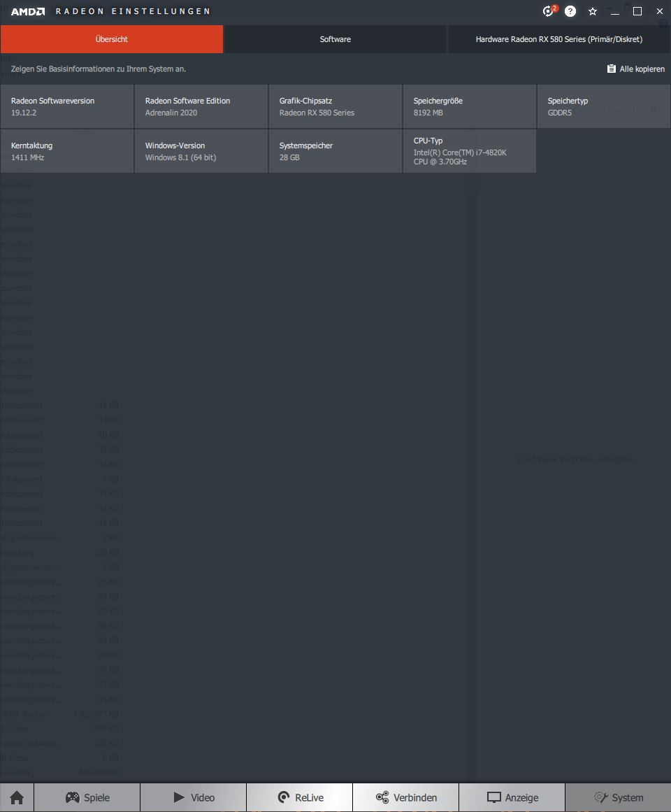Viewport: 671px width, 812px height.
Task: Maximize the Radeon Einstellungen window
Action: click(637, 11)
